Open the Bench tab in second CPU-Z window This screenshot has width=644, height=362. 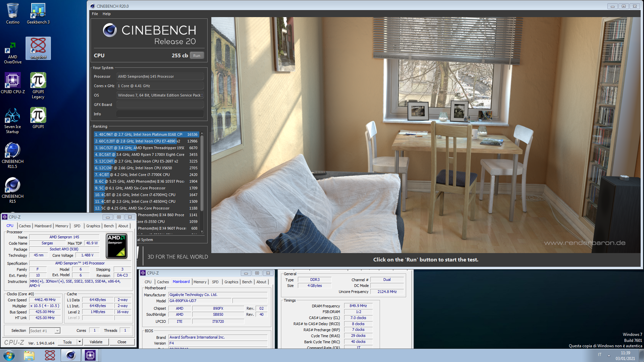click(x=247, y=282)
